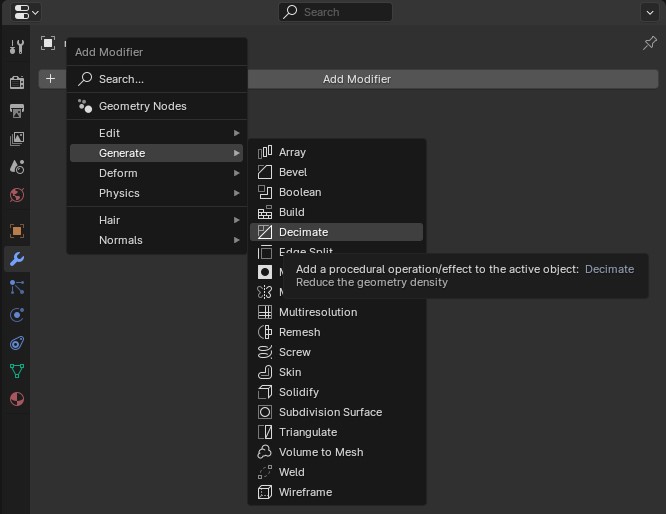Open the Tool properties tab

coord(17,47)
